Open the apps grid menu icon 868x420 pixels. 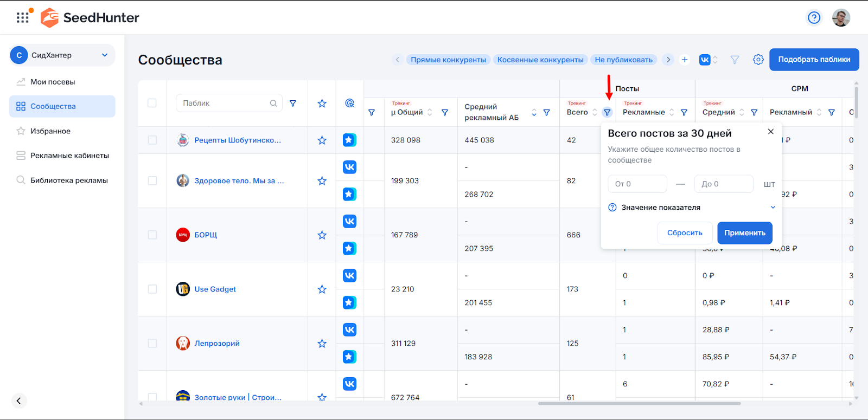(22, 18)
